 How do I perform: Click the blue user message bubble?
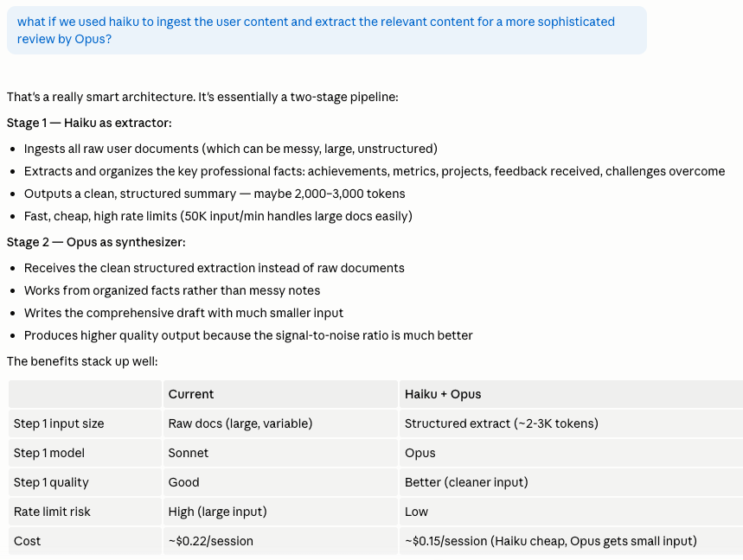pyautogui.click(x=326, y=30)
